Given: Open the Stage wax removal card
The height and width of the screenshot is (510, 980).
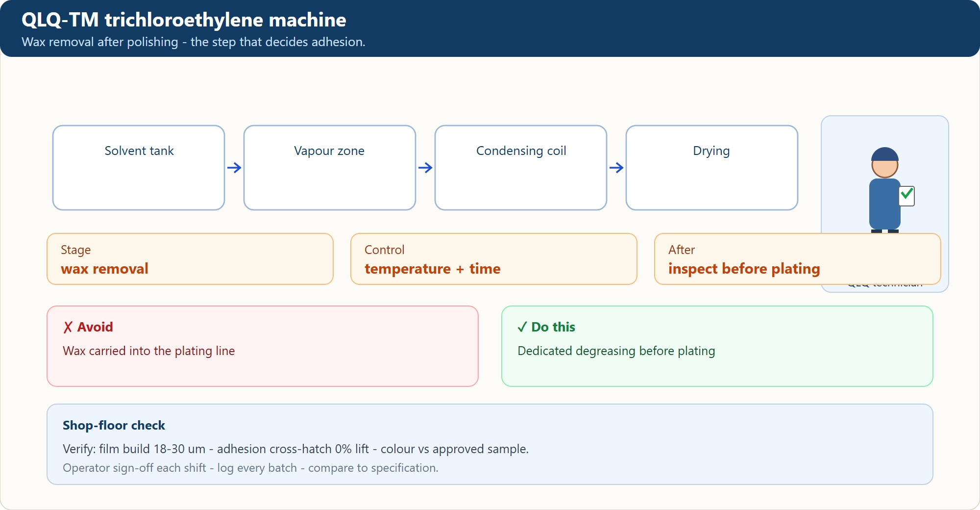Looking at the screenshot, I should (x=190, y=259).
